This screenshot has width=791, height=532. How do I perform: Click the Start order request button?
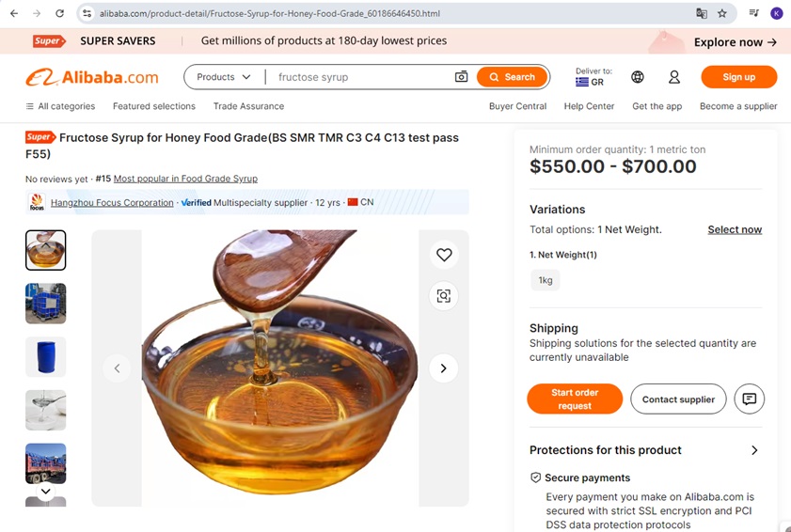[575, 399]
